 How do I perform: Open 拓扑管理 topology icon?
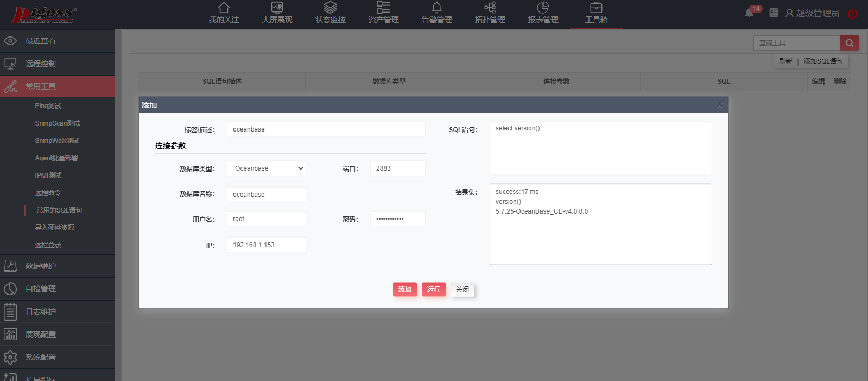tap(490, 8)
